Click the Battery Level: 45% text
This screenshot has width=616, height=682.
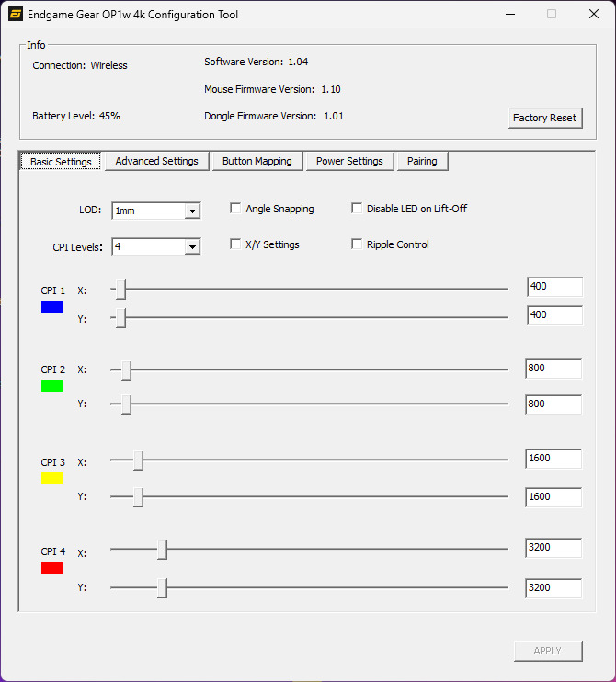[76, 116]
